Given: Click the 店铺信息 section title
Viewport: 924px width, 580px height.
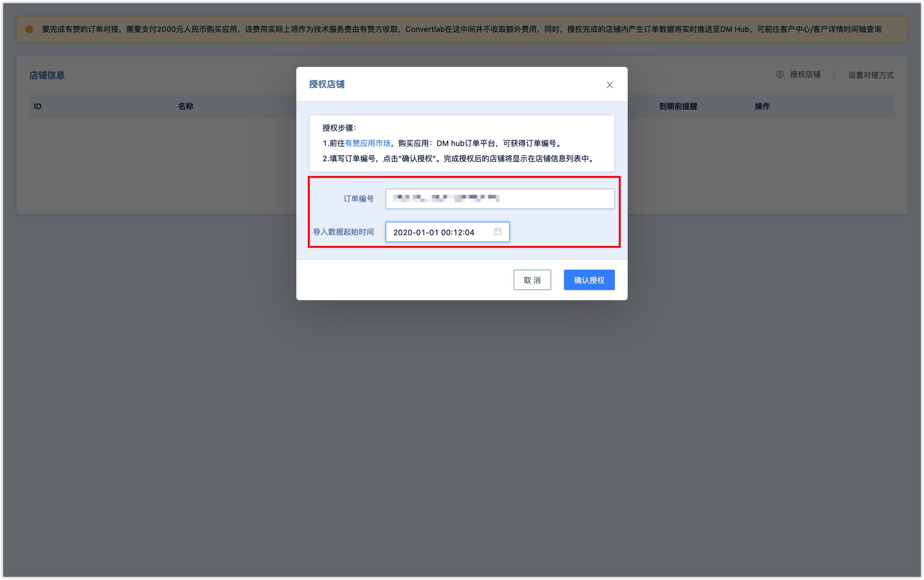Looking at the screenshot, I should pos(47,75).
